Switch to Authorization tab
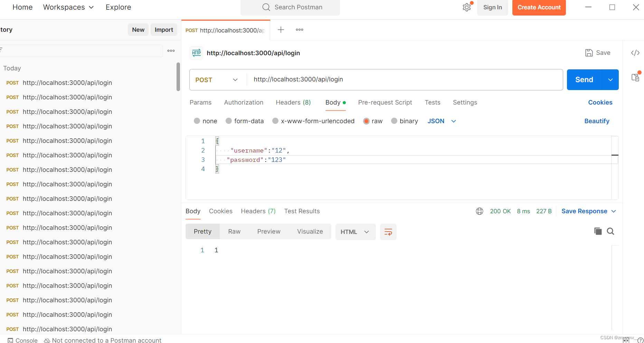 point(244,102)
